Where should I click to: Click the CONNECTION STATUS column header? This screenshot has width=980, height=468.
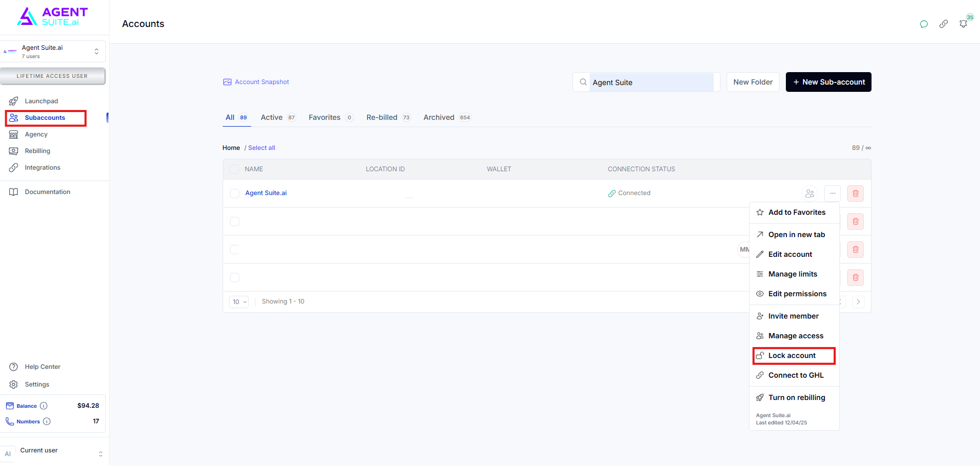click(642, 169)
